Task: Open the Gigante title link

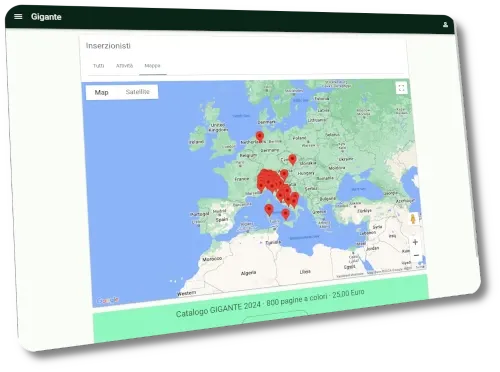Action: [x=46, y=17]
